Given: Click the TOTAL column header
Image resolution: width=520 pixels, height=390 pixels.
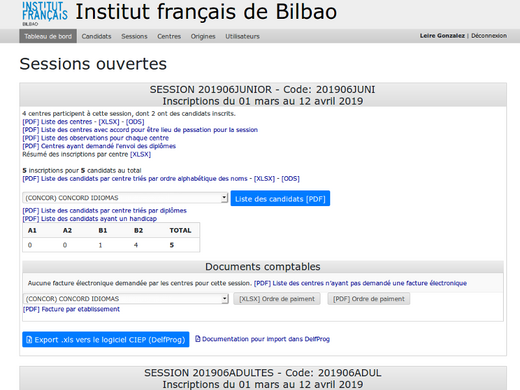Looking at the screenshot, I should pyautogui.click(x=180, y=230).
